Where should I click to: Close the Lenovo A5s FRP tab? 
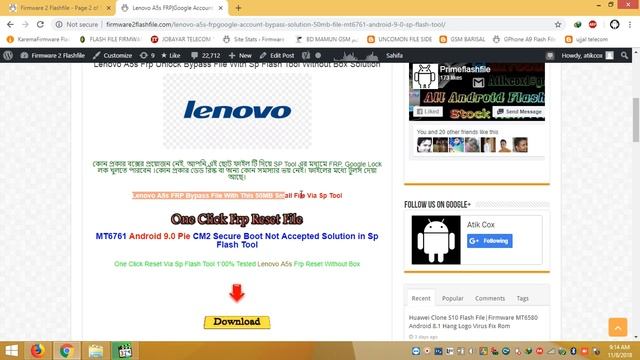click(x=220, y=8)
